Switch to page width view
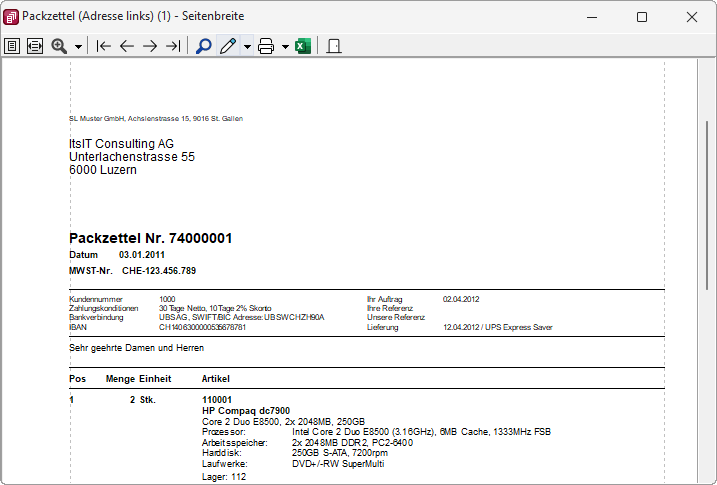This screenshot has width=717, height=485. coord(35,46)
